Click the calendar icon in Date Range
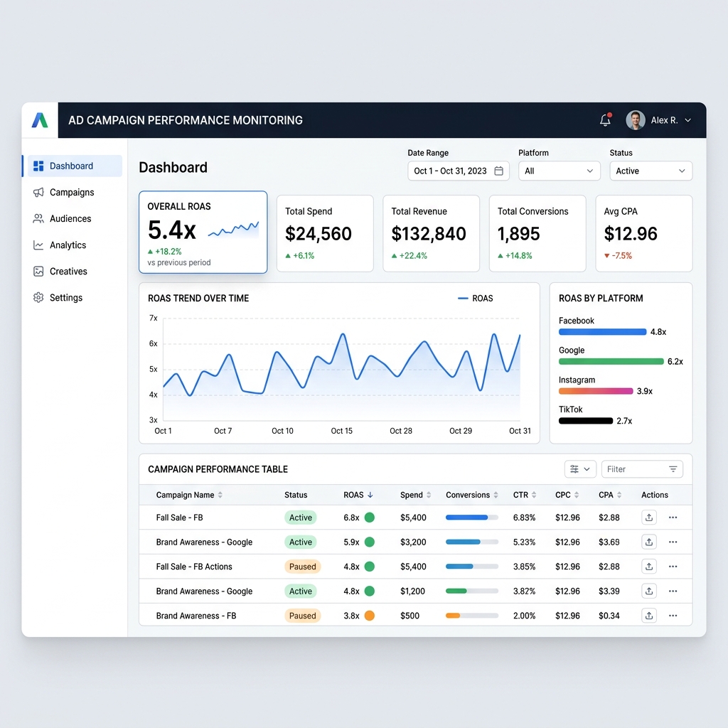 [x=498, y=171]
